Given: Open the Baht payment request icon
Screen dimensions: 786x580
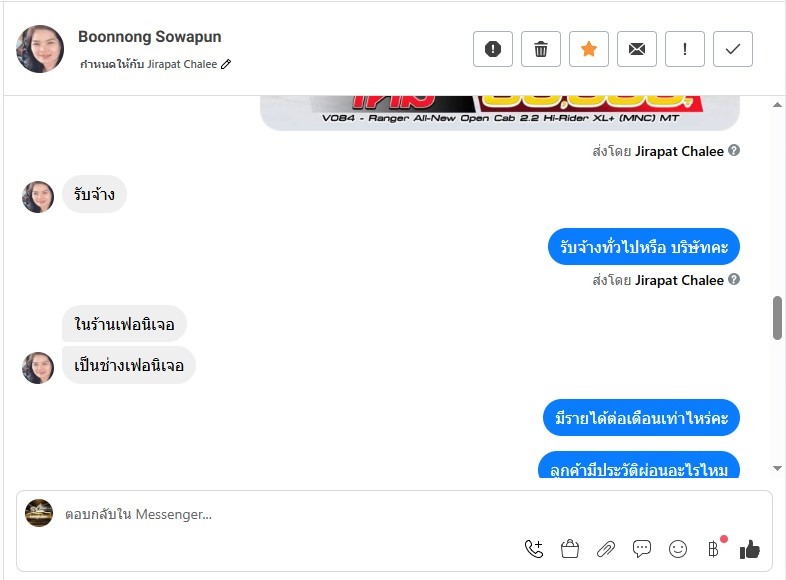Looking at the screenshot, I should [x=714, y=549].
